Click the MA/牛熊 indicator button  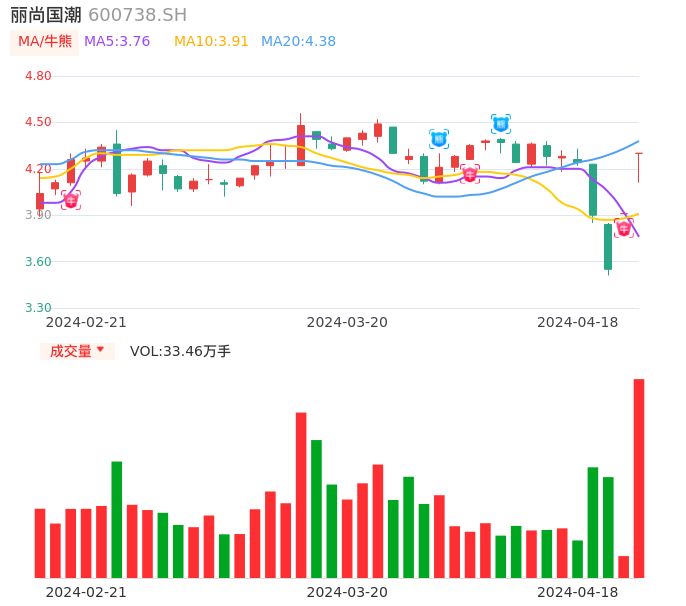pyautogui.click(x=45, y=42)
